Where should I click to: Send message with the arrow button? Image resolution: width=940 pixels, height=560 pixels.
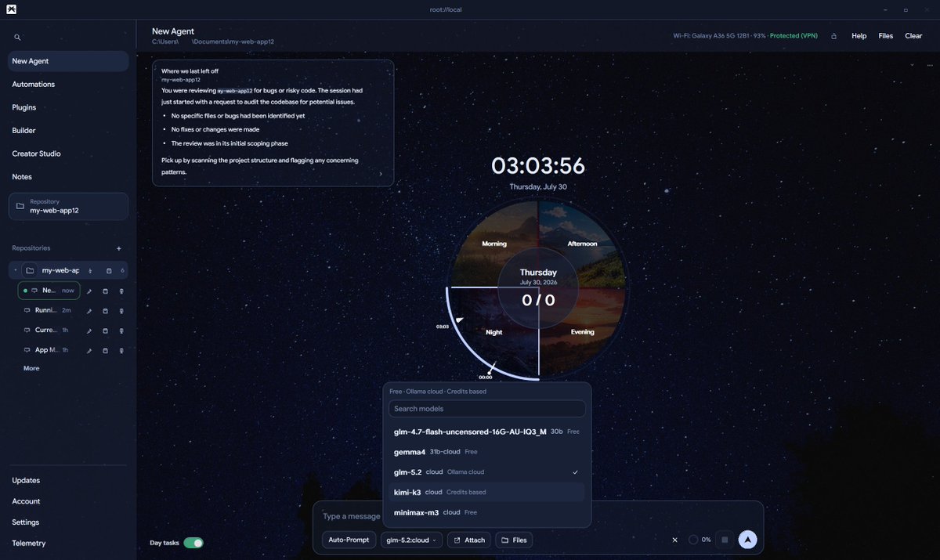[747, 540]
